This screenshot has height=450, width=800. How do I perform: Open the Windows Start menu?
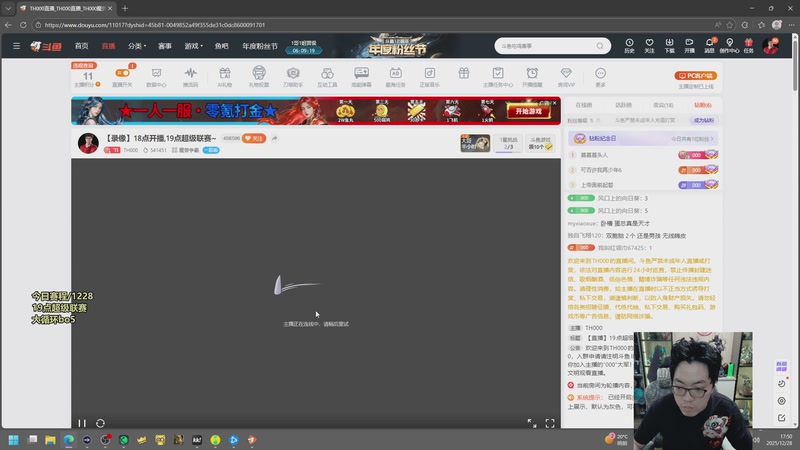click(14, 440)
